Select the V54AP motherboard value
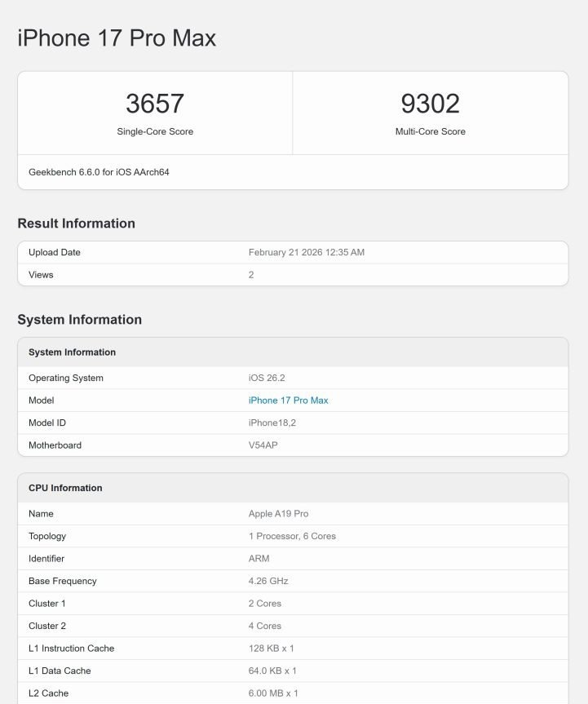Screen dimensions: 588x704 coord(263,445)
